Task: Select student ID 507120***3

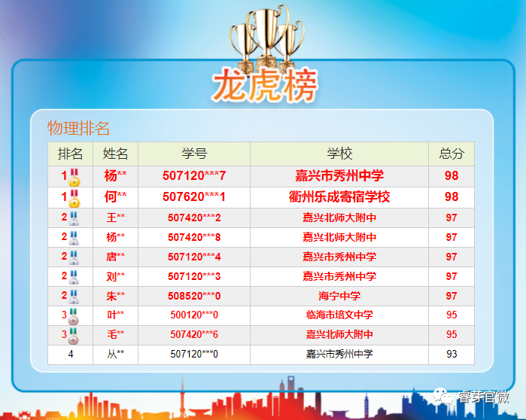Action: click(194, 276)
